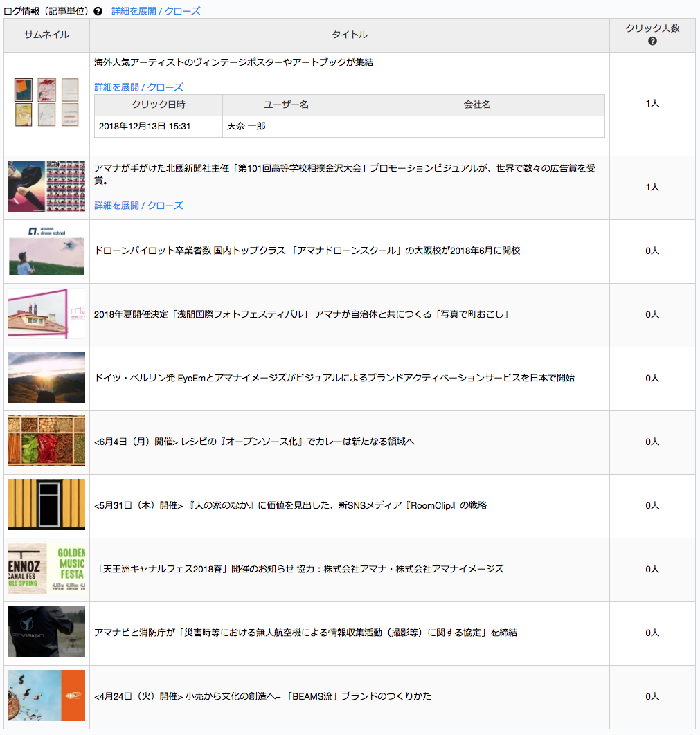Click the 天王洲キャナルフェス2018春 article title
Screen dimensions: 700x735
click(x=299, y=569)
